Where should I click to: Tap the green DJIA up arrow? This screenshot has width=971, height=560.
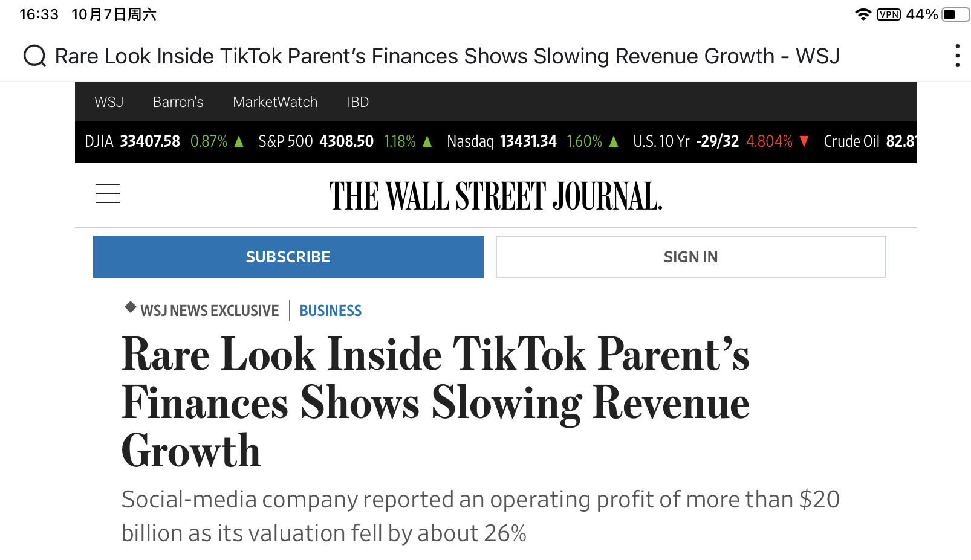(239, 141)
